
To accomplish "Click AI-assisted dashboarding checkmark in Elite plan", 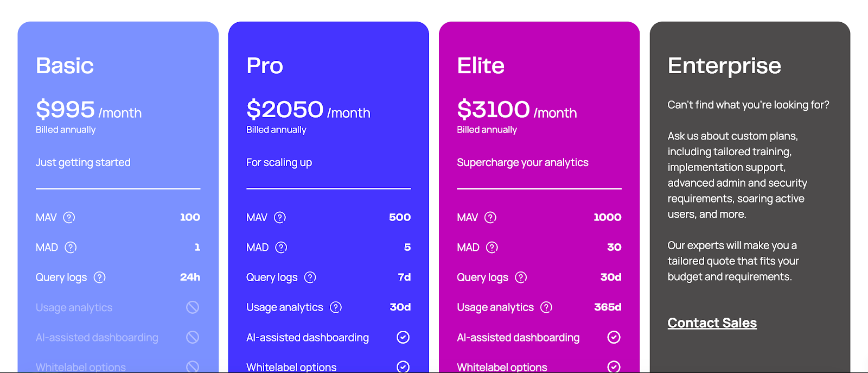I will (614, 337).
